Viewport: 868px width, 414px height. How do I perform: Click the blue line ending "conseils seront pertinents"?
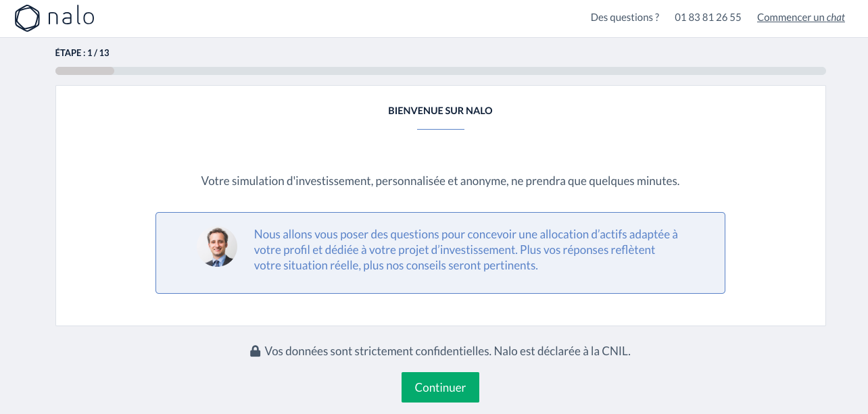click(395, 265)
